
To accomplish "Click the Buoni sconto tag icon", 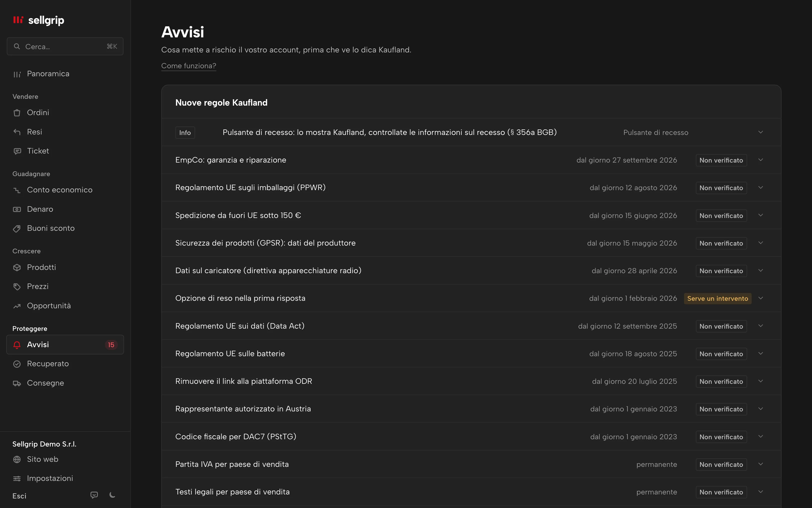I will click(17, 229).
